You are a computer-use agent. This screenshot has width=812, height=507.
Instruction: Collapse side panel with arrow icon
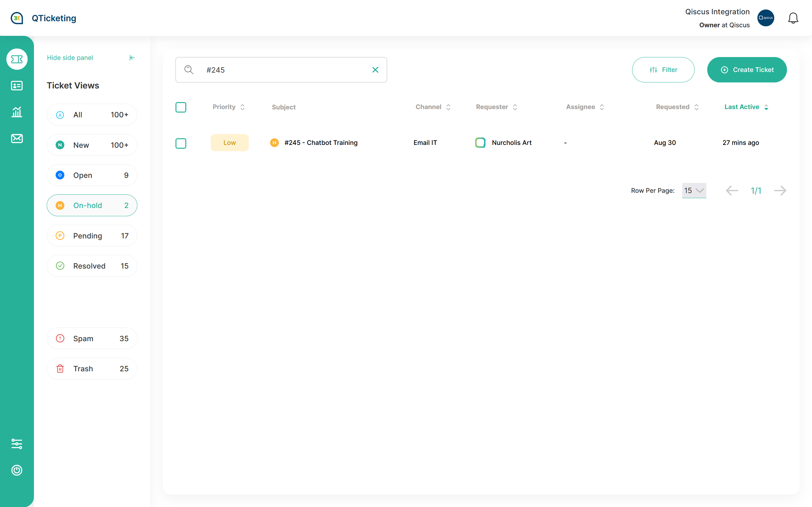[132, 58]
